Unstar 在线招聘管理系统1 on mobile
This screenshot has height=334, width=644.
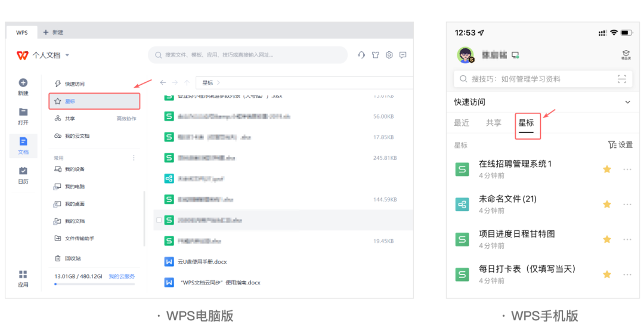click(x=607, y=169)
